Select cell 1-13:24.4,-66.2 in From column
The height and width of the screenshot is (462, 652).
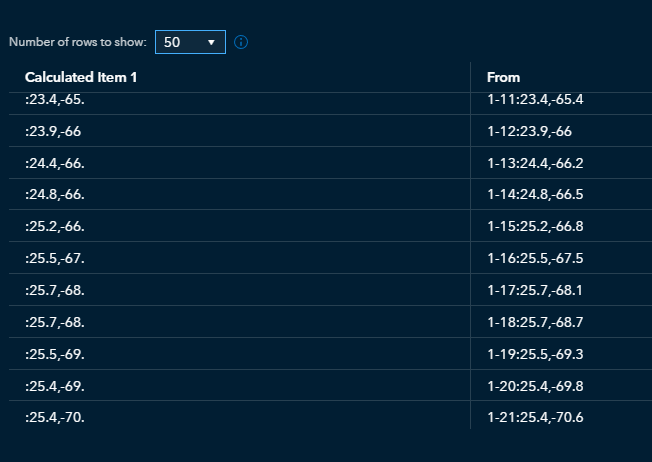(x=535, y=163)
